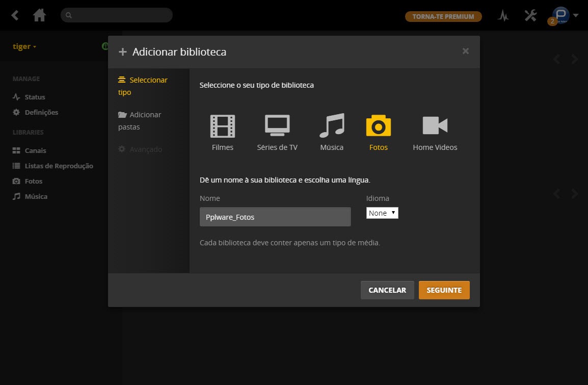The width and height of the screenshot is (588, 385).
Task: Choose the Home Videos library type
Action: pyautogui.click(x=435, y=126)
